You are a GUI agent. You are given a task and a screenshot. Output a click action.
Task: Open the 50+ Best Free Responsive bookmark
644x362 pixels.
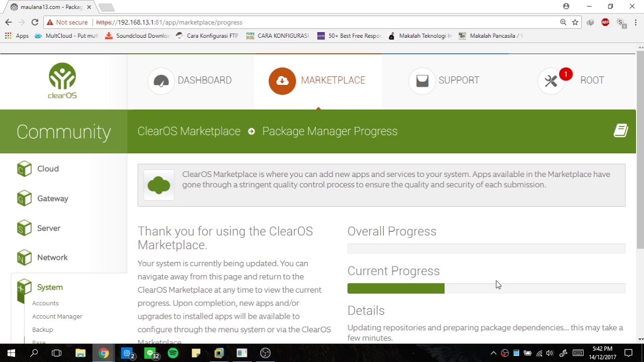350,36
